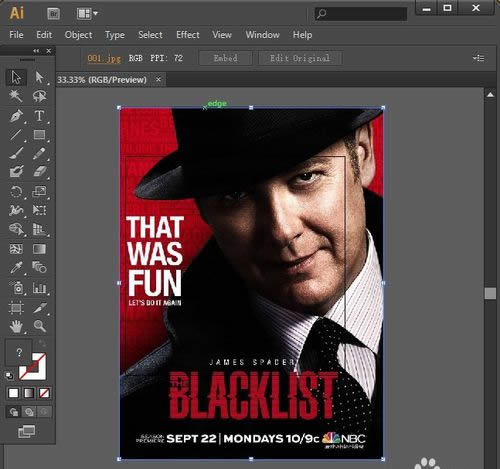Select the Rectangle tool
This screenshot has height=469, width=500.
pyautogui.click(x=39, y=135)
